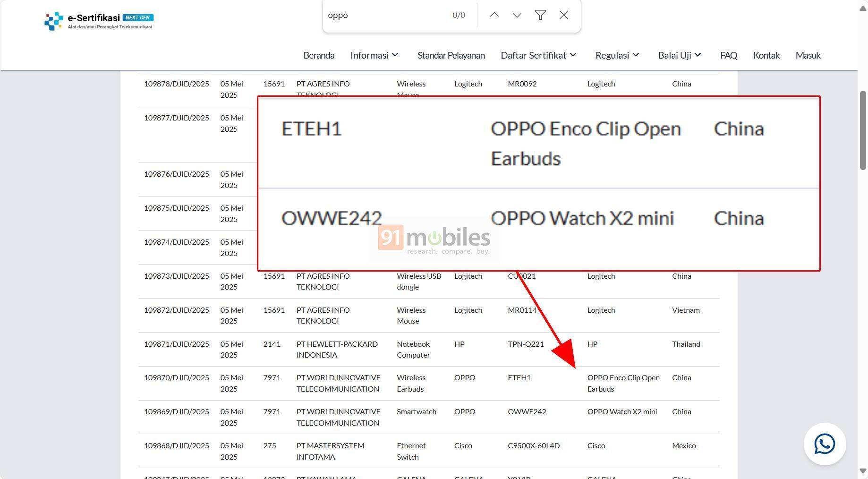The image size is (868, 479).
Task: Click certificate number 109873/DJID/2025
Action: [177, 276]
